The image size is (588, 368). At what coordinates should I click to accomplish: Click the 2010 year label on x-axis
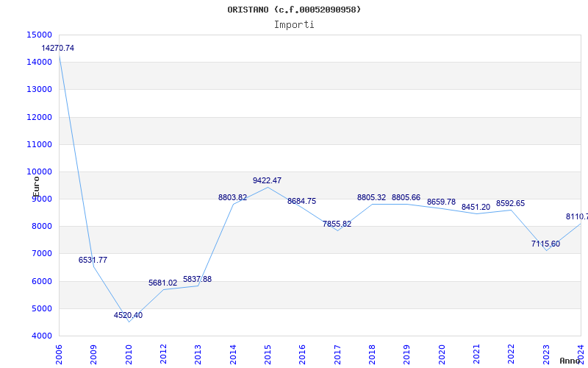(x=129, y=354)
